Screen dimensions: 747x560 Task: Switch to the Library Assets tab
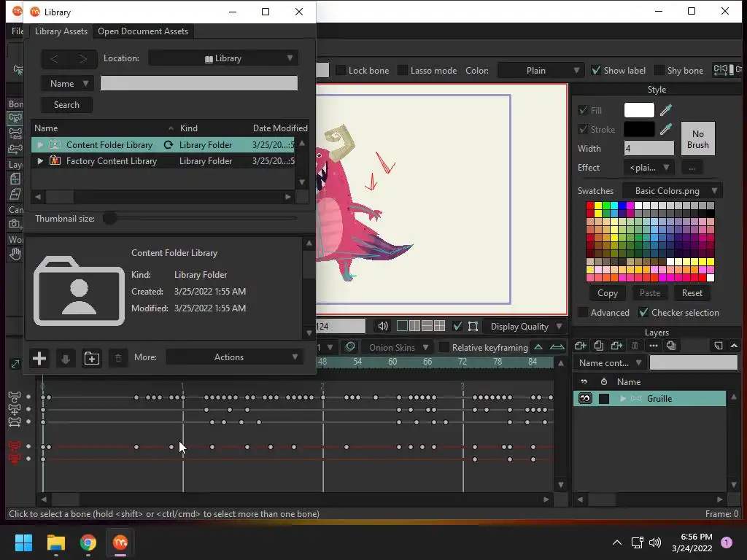tap(61, 31)
